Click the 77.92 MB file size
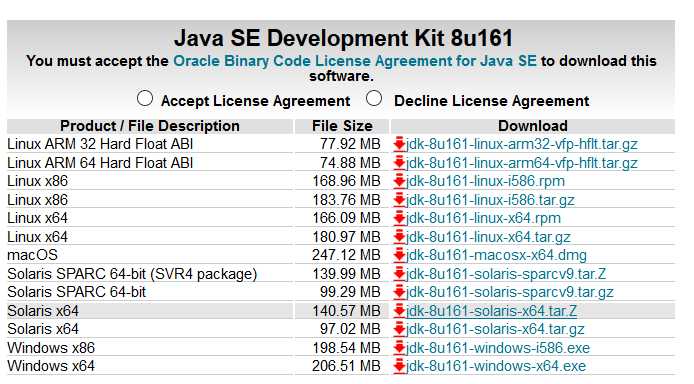The image size is (694, 384). [350, 144]
